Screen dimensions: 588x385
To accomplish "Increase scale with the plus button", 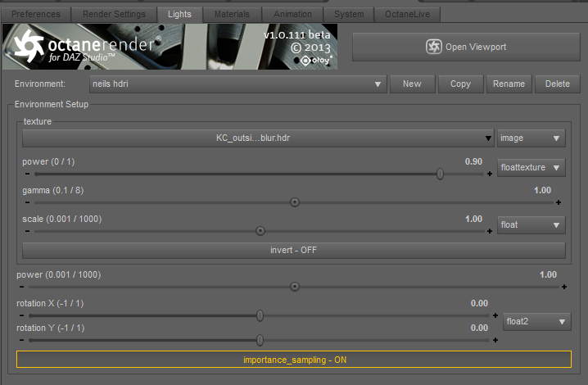I will pyautogui.click(x=490, y=231).
